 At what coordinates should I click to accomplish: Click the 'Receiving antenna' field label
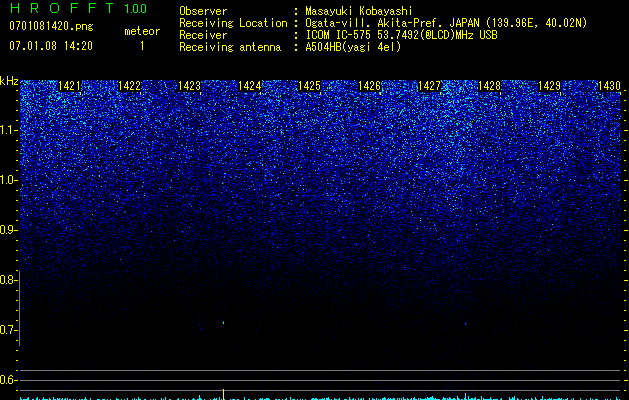(x=230, y=47)
